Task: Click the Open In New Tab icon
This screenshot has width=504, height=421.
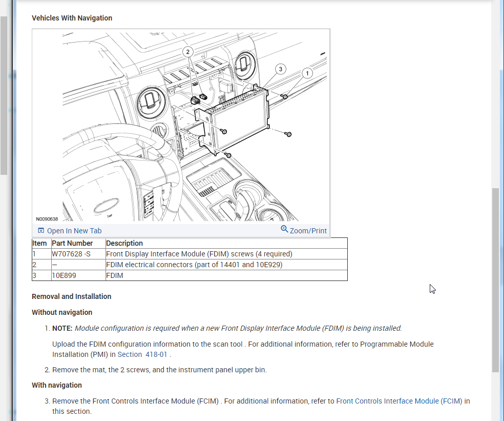Action: [41, 231]
